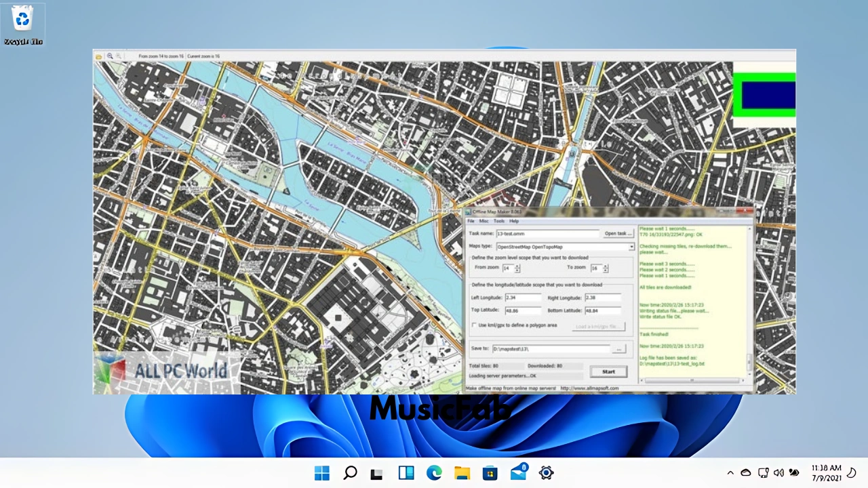Click the Save to path field

551,348
